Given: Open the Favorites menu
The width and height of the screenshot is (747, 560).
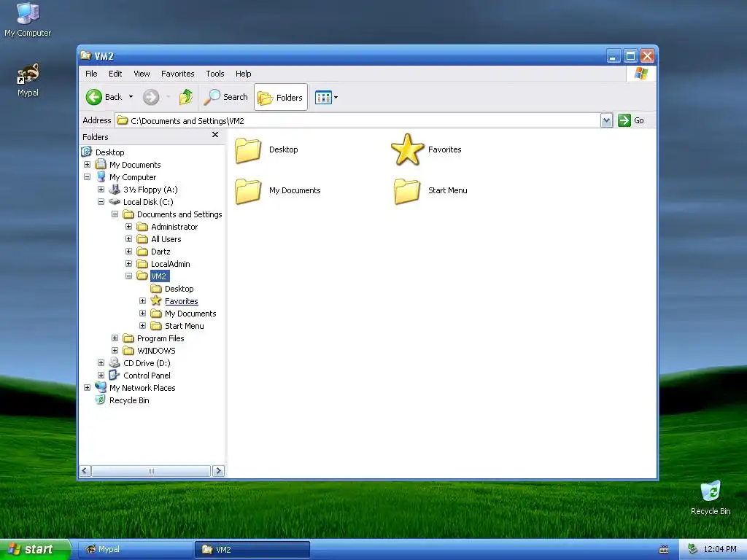Looking at the screenshot, I should point(178,74).
